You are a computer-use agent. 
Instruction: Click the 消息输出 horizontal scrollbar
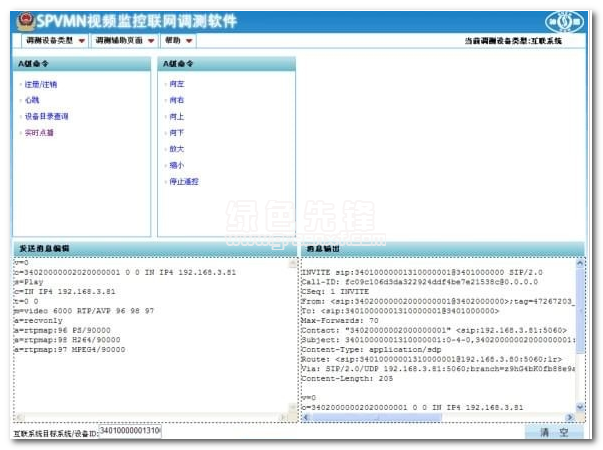coord(436,418)
